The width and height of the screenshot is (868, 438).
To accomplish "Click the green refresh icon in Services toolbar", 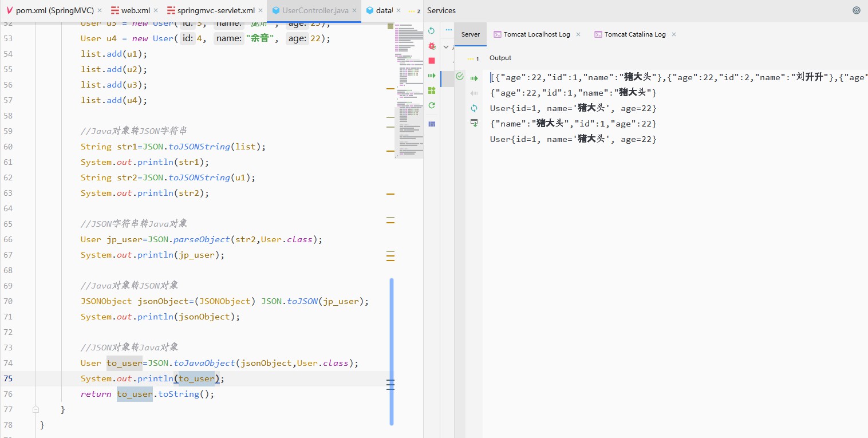I will pyautogui.click(x=432, y=105).
